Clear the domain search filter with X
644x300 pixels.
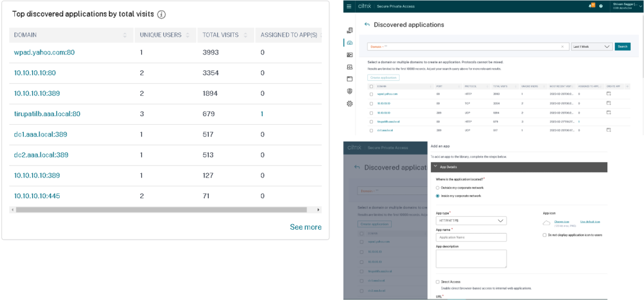[x=562, y=47]
